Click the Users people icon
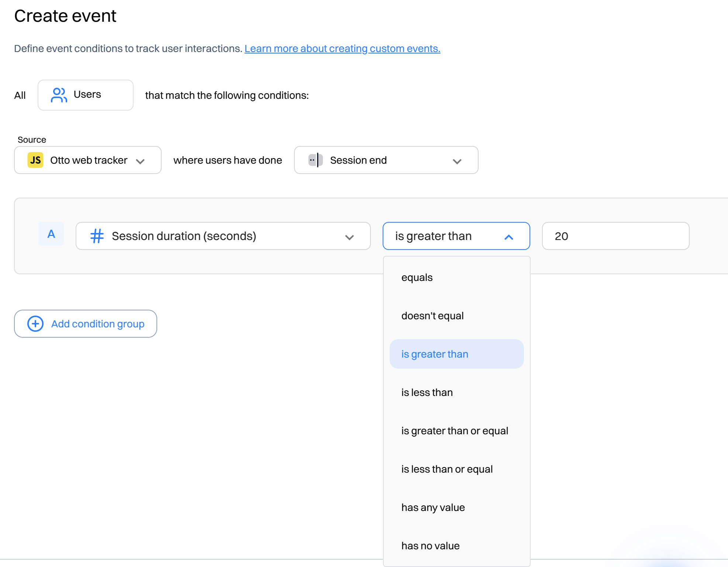 pos(59,95)
